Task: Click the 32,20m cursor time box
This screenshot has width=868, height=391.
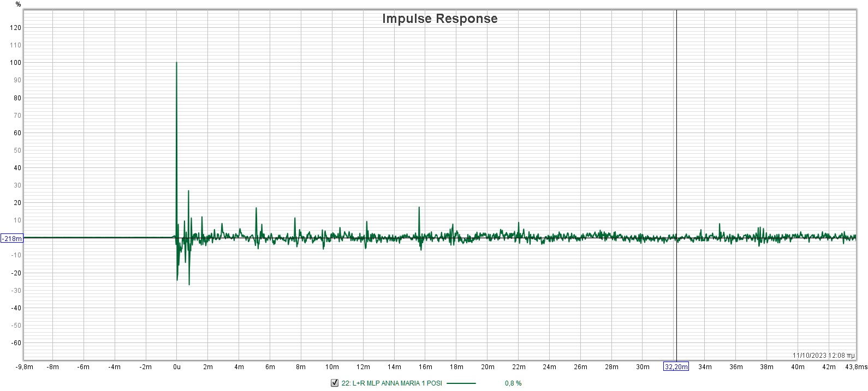Action: click(x=676, y=366)
